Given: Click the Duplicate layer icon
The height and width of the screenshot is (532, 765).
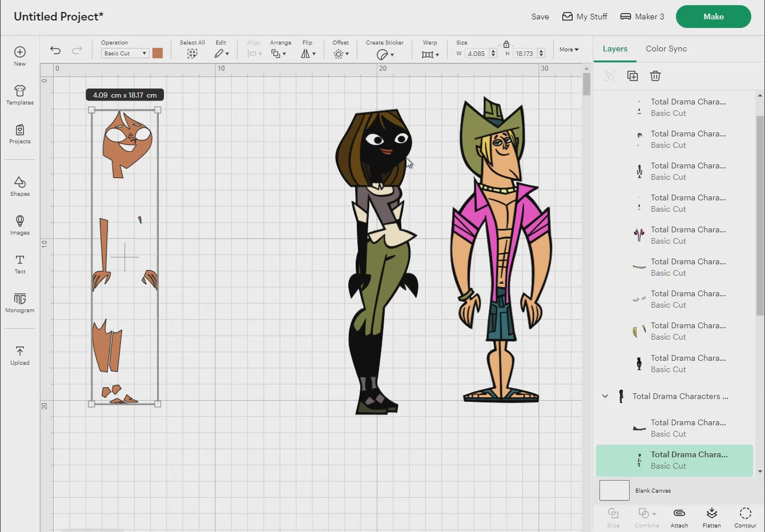Looking at the screenshot, I should coord(633,76).
